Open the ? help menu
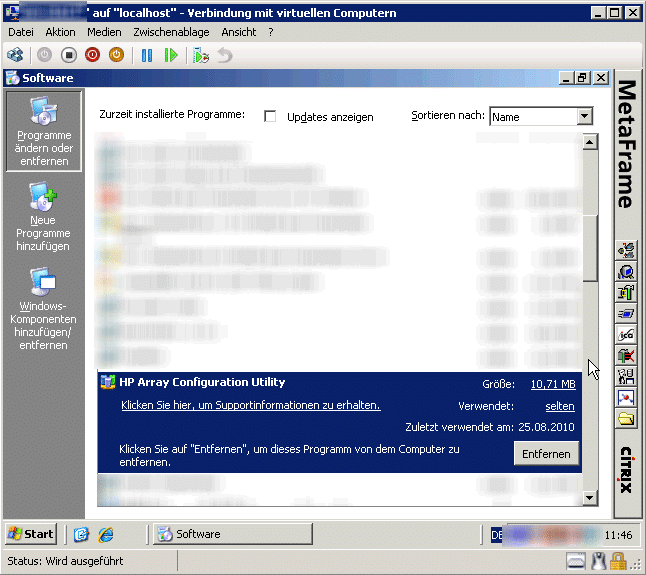646x575 pixels. [271, 32]
